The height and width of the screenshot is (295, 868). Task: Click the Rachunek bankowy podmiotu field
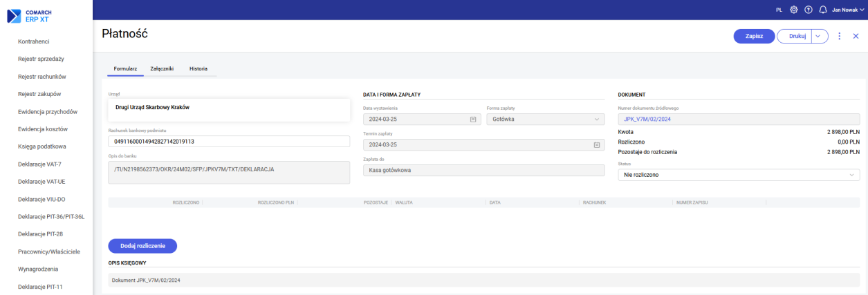tap(229, 142)
